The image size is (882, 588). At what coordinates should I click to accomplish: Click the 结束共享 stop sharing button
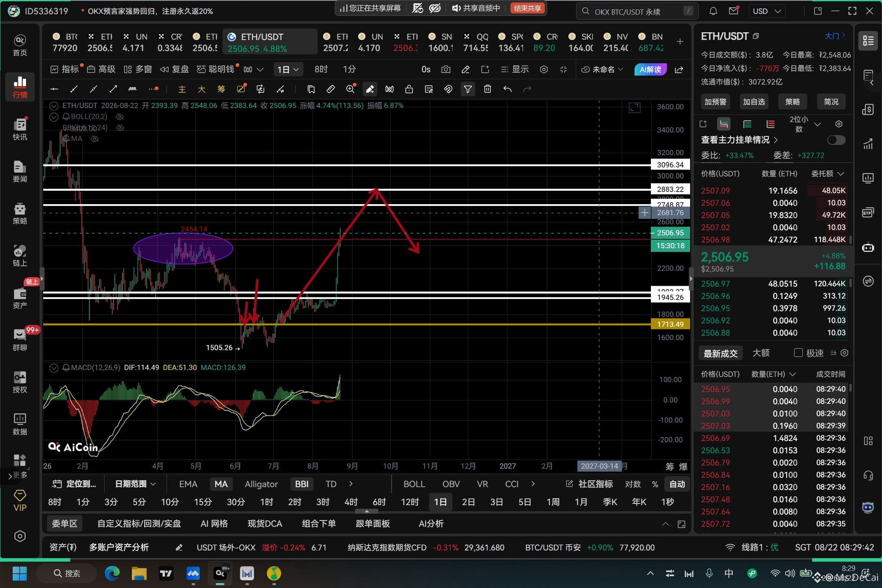point(527,8)
